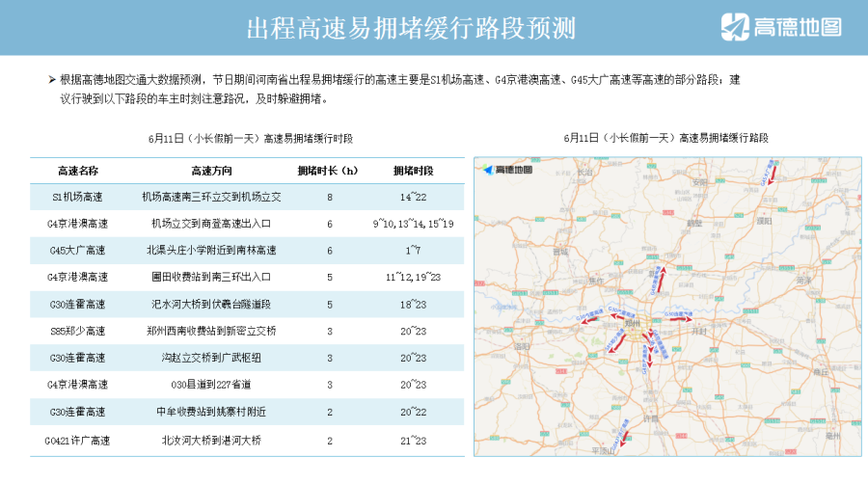Click direction cell 汜水河大桥到伏羲台隧道段
This screenshot has height=484, width=868.
tap(210, 305)
